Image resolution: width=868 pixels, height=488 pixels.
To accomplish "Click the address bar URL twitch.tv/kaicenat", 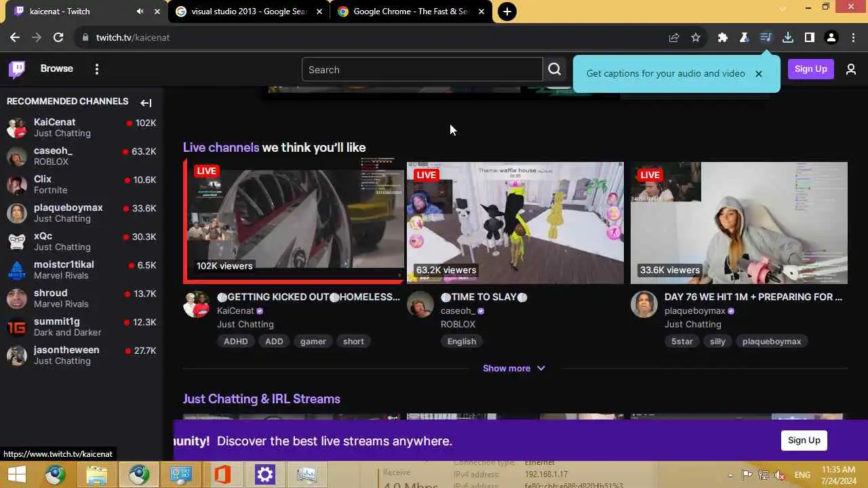I will pos(133,37).
